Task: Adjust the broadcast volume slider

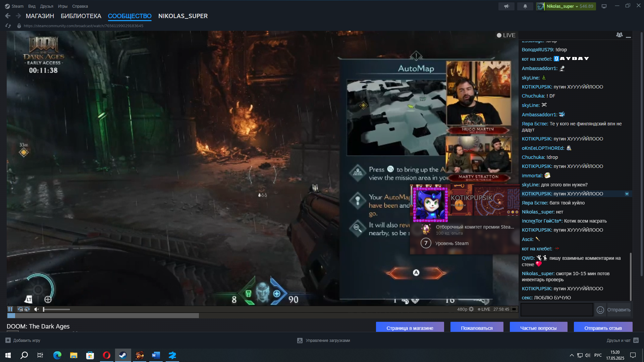Action: (56, 309)
